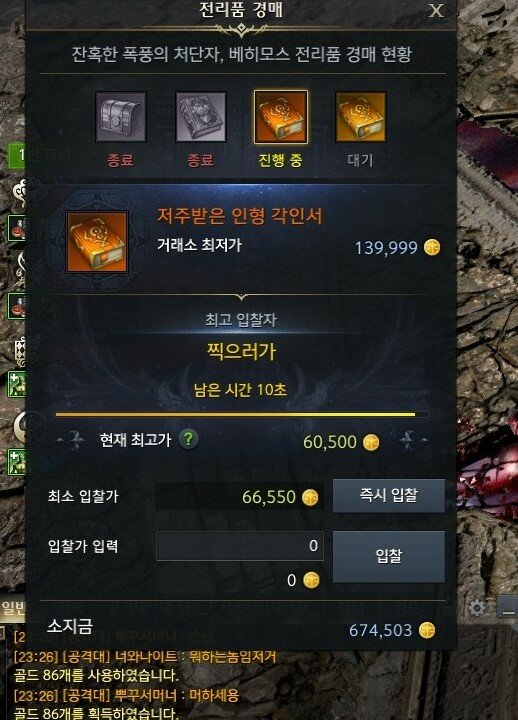The width and height of the screenshot is (518, 720).
Task: Click the 최소 입찰가 66,550 value
Action: coord(269,497)
